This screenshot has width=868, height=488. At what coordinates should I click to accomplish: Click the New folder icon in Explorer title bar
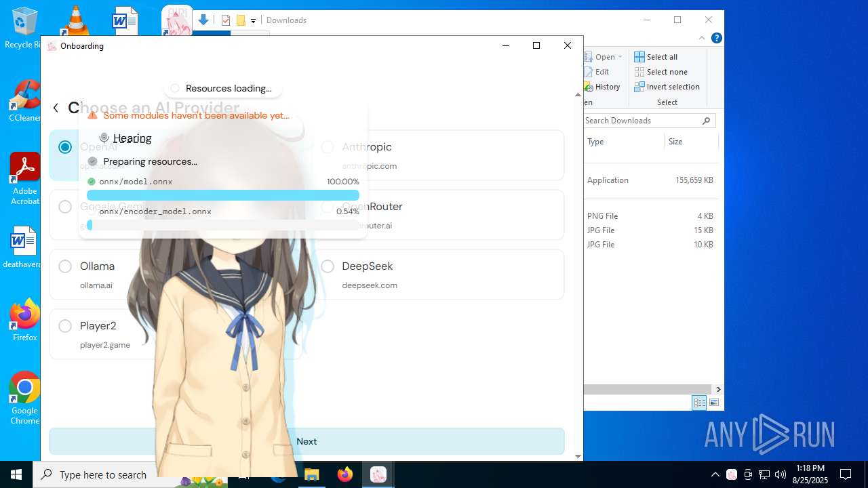(x=241, y=20)
